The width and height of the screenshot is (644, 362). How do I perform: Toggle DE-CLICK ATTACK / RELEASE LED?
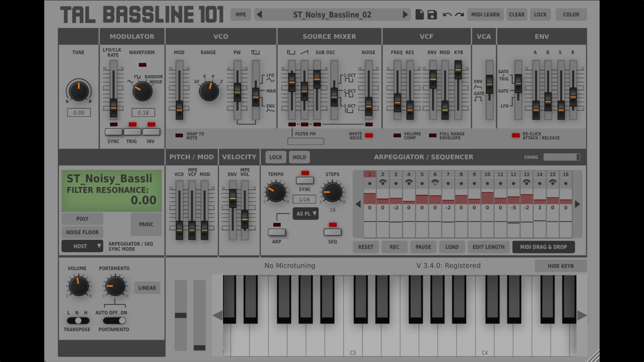tap(516, 135)
